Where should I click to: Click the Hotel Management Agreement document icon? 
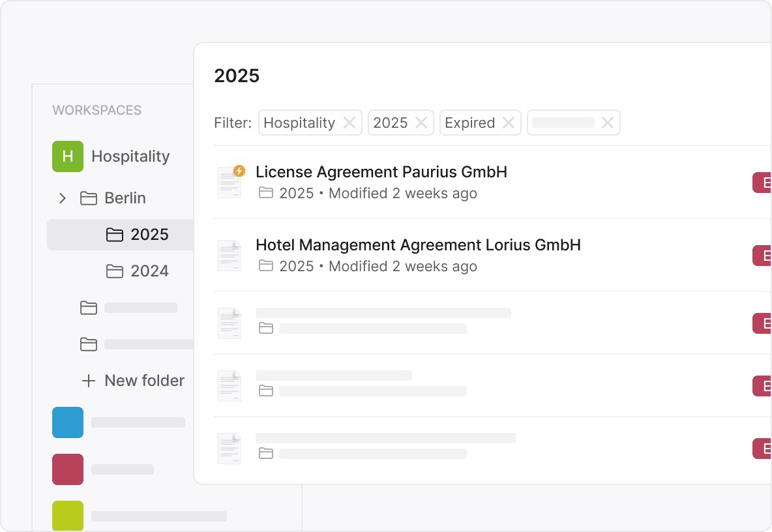230,255
